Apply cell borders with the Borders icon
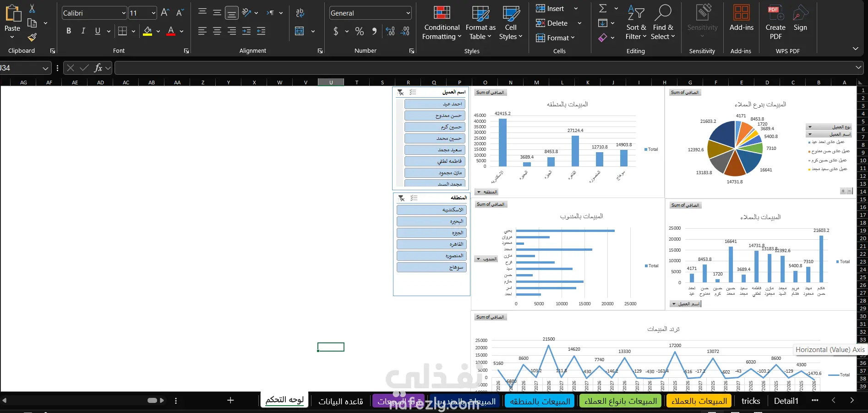The height and width of the screenshot is (413, 868). [122, 31]
